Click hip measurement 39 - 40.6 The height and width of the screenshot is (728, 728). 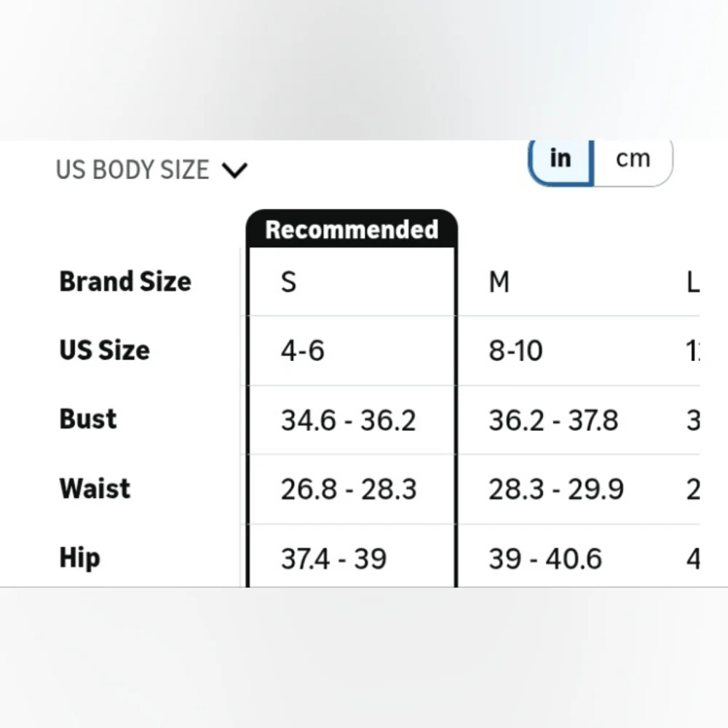coord(545,558)
